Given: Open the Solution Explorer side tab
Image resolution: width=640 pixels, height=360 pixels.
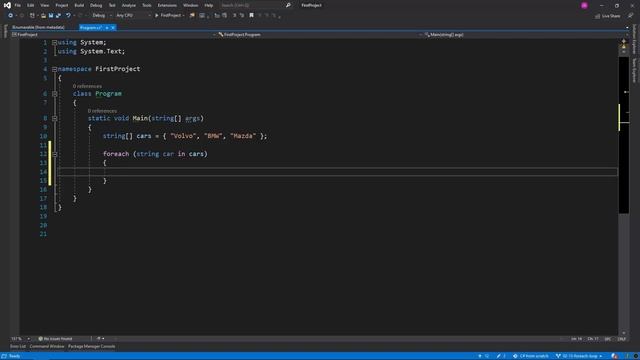Looking at the screenshot, I should 634,39.
